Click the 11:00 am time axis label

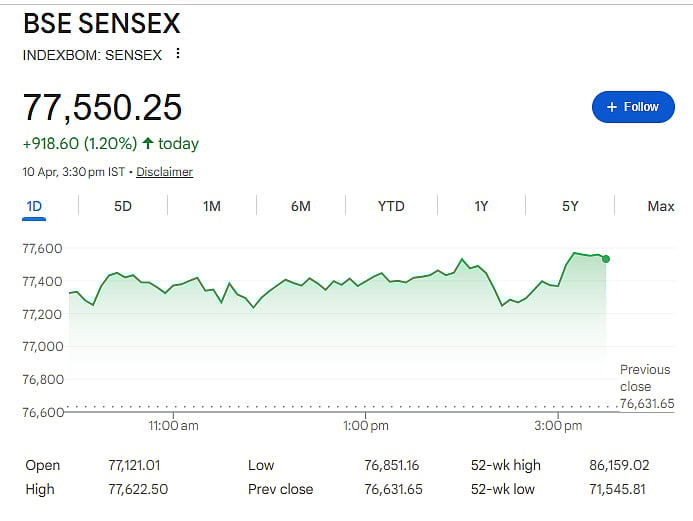tap(174, 426)
